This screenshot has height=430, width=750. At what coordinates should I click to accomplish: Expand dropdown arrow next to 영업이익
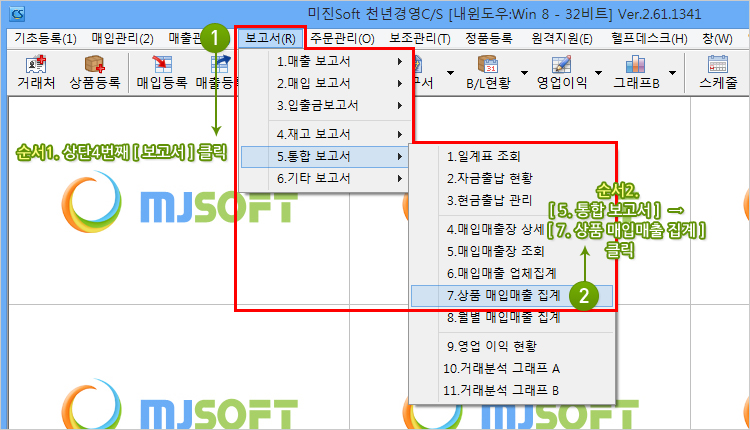pyautogui.click(x=598, y=73)
